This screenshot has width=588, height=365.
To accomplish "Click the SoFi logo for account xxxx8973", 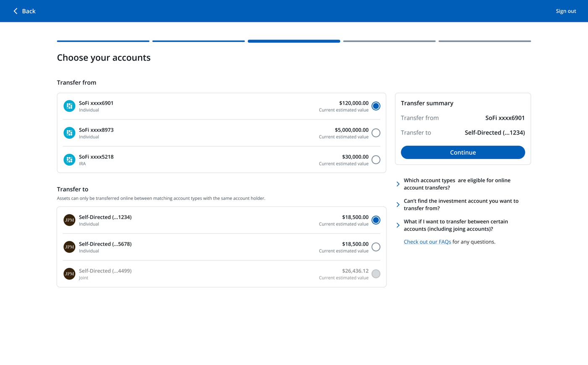I will [x=69, y=133].
